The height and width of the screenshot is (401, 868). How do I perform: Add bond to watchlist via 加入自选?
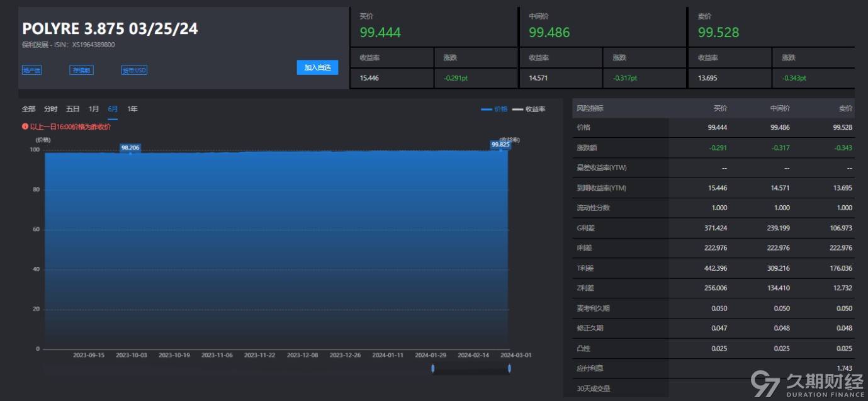(x=317, y=67)
